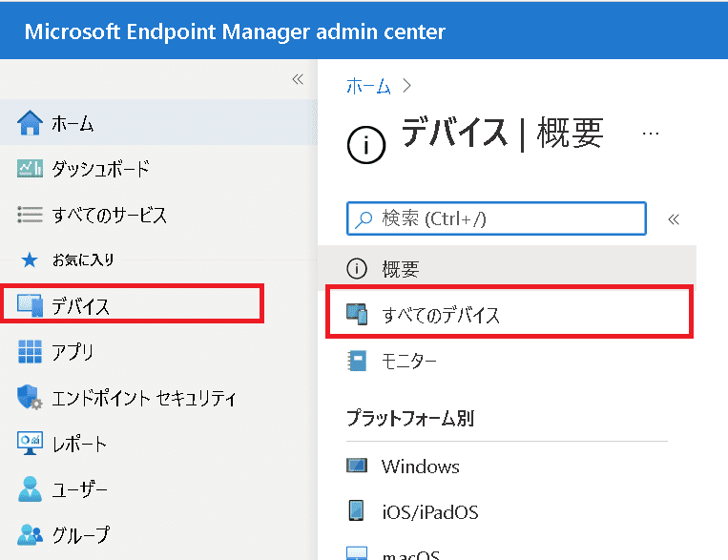This screenshot has height=560, width=728.
Task: Click the info icon beside 概要 menu item
Action: [x=357, y=268]
